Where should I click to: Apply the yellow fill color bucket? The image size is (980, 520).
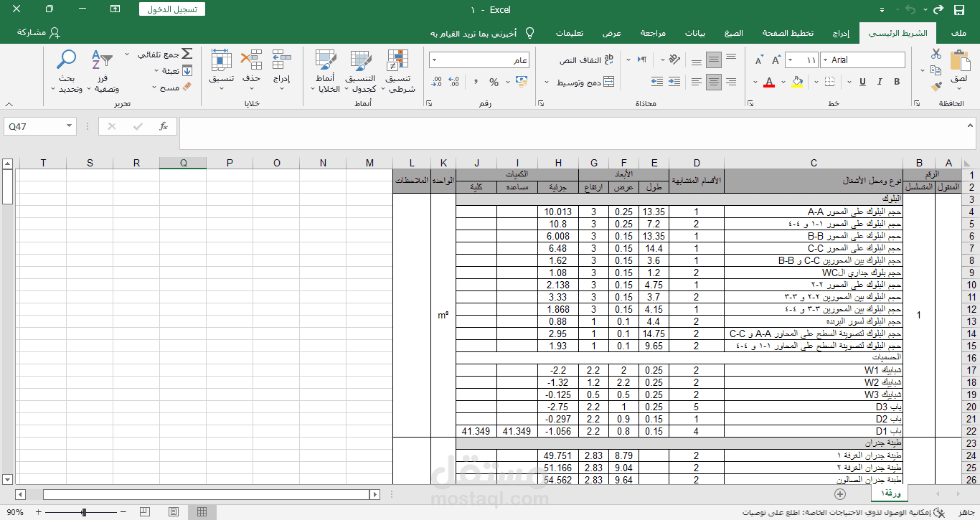(x=797, y=82)
